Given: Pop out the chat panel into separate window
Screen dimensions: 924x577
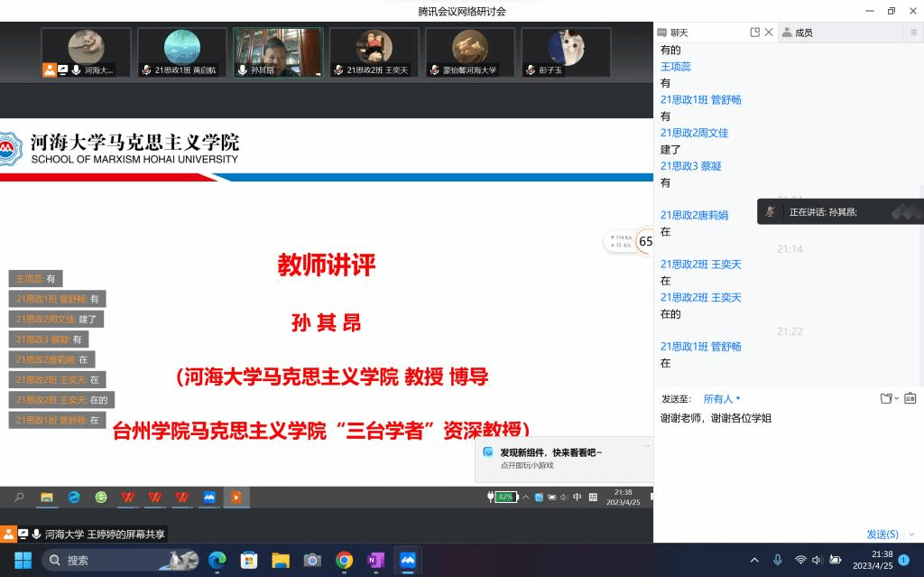Looking at the screenshot, I should click(755, 33).
